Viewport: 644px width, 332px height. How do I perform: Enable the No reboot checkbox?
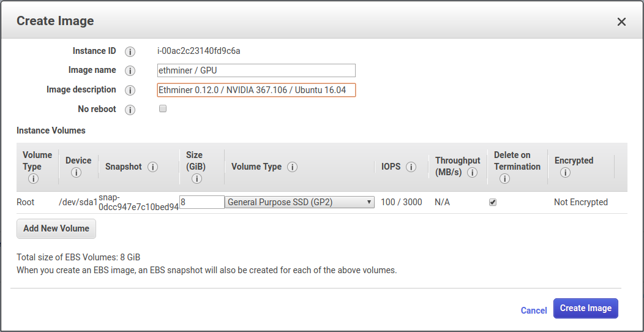click(163, 109)
